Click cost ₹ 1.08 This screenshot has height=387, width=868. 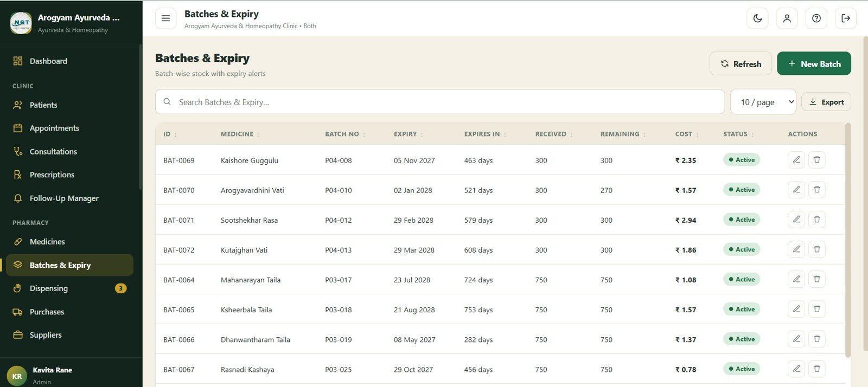click(686, 280)
